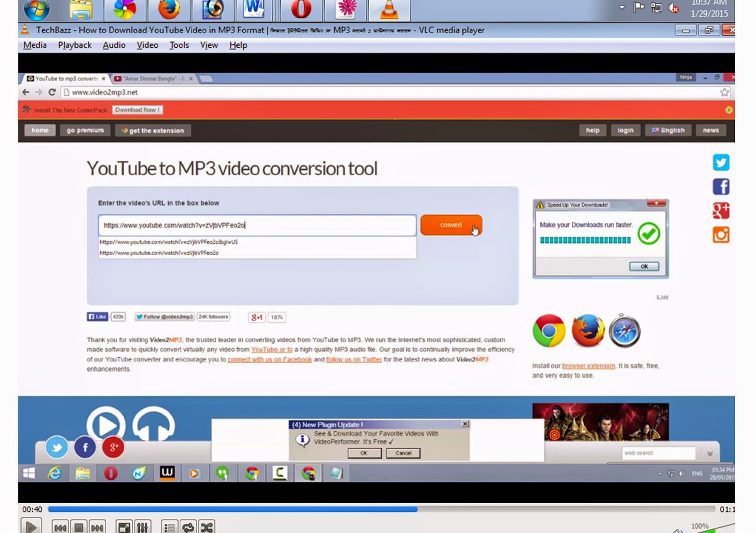Open the Audio menu

point(114,45)
